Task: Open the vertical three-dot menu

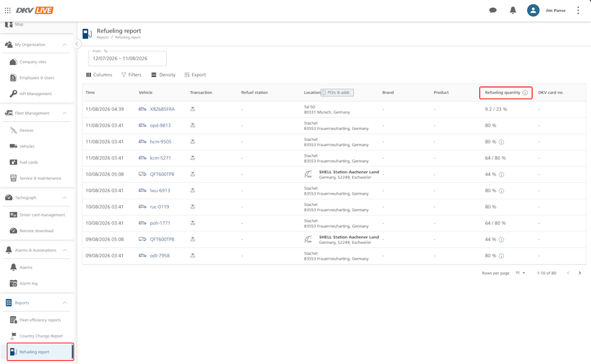Action: click(578, 10)
